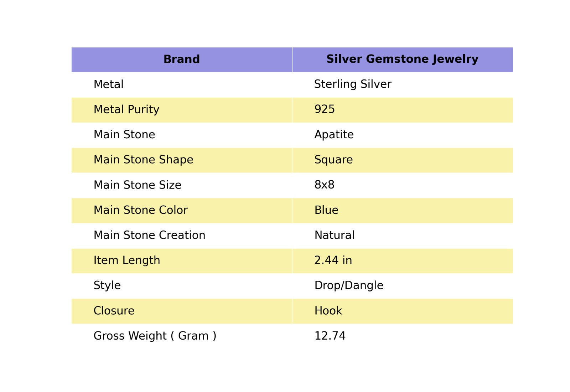
Task: Click the Silver Gemstone Jewelry header
Action: [x=403, y=60]
